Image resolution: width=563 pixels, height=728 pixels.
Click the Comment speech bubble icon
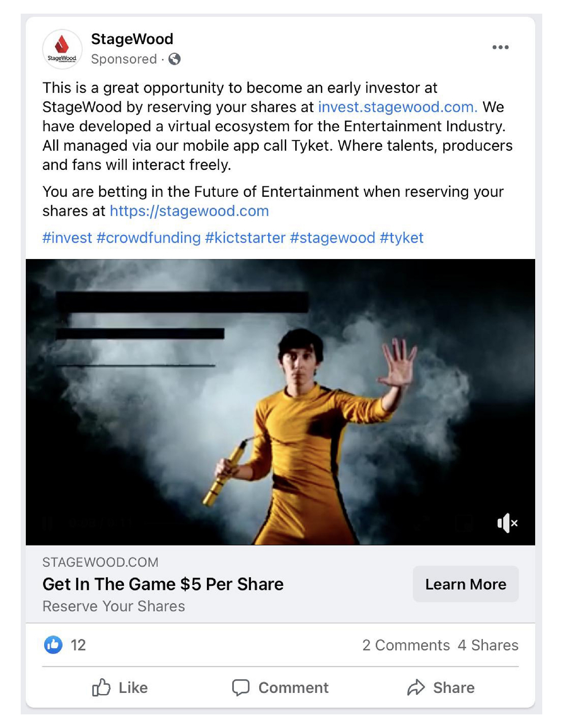click(x=241, y=688)
